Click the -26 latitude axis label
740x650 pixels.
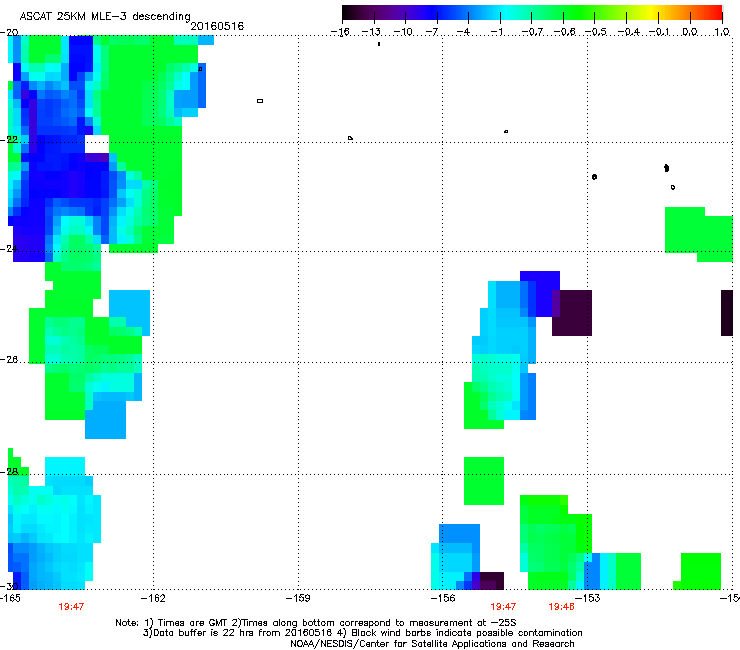pyautogui.click(x=9, y=359)
